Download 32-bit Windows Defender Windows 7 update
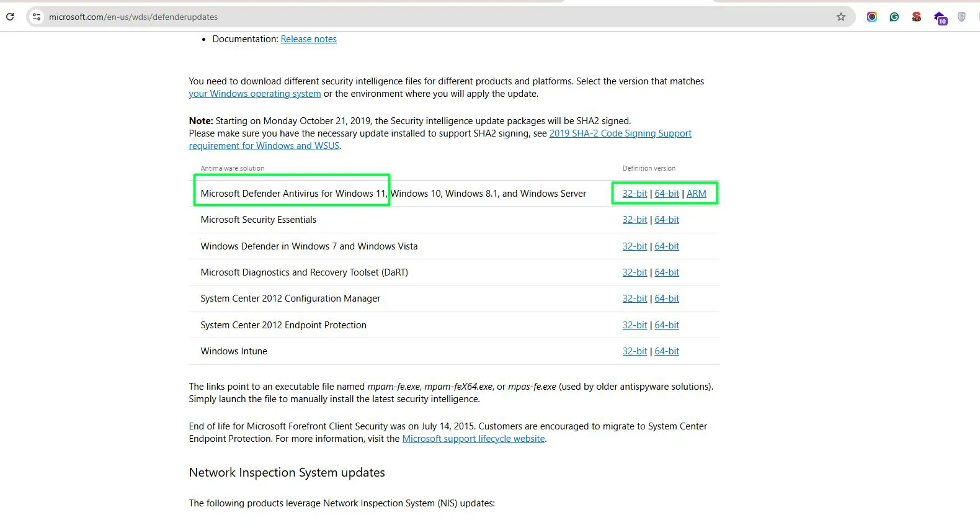This screenshot has width=980, height=525. (x=635, y=246)
